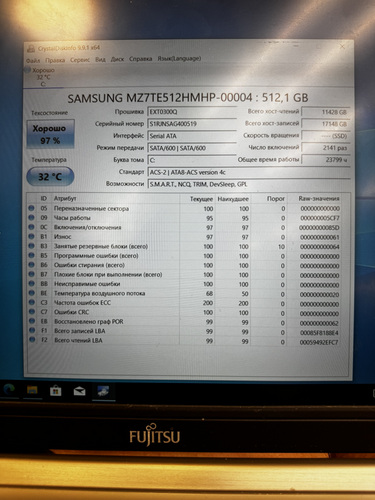Open the Mail app from the taskbar

[79, 391]
